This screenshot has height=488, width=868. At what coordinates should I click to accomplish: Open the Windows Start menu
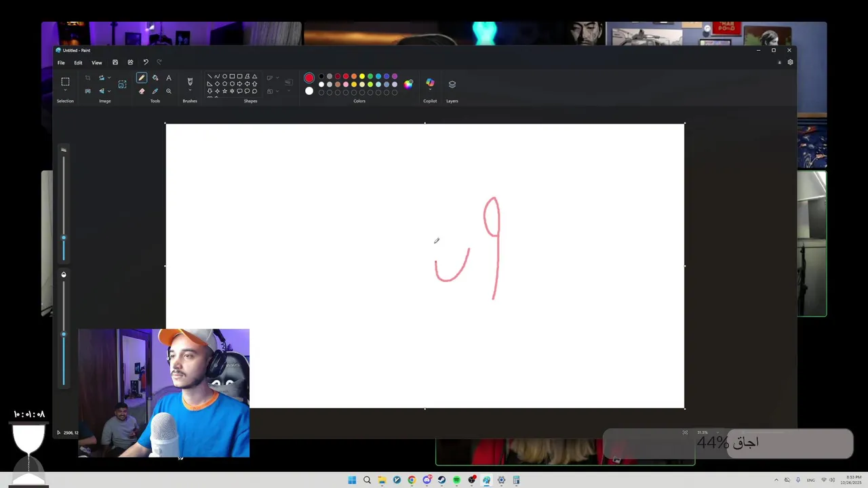(x=352, y=480)
